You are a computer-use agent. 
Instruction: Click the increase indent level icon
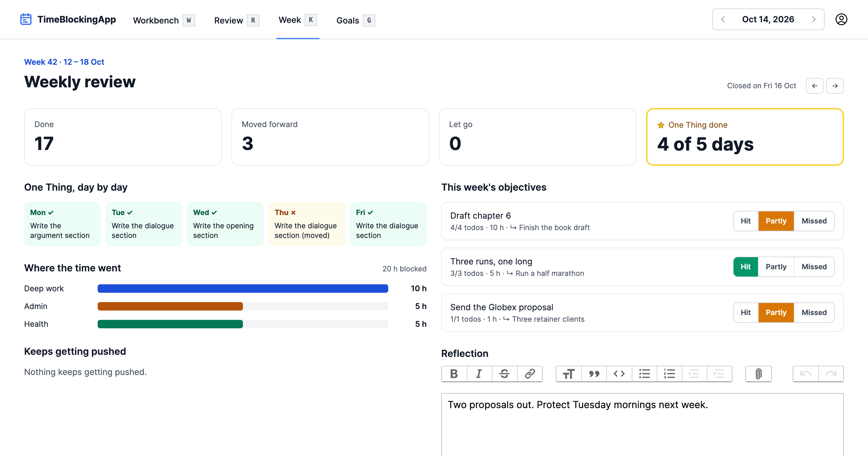(x=719, y=373)
